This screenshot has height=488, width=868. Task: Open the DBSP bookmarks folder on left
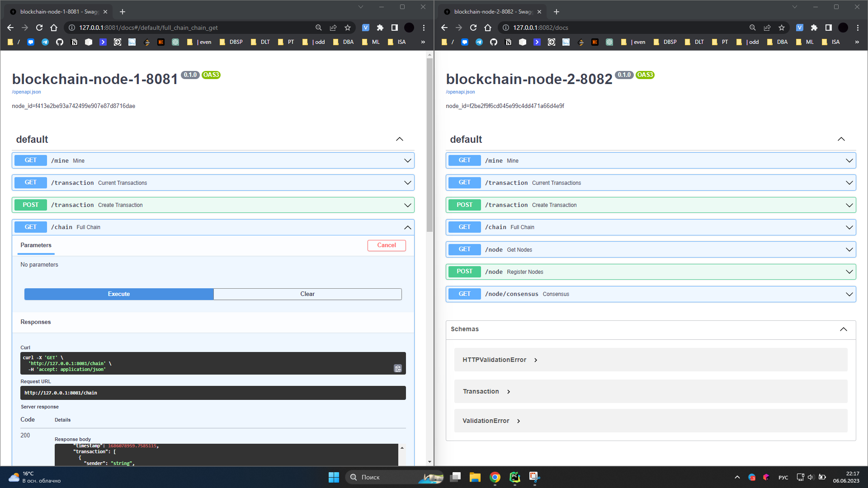pos(231,42)
